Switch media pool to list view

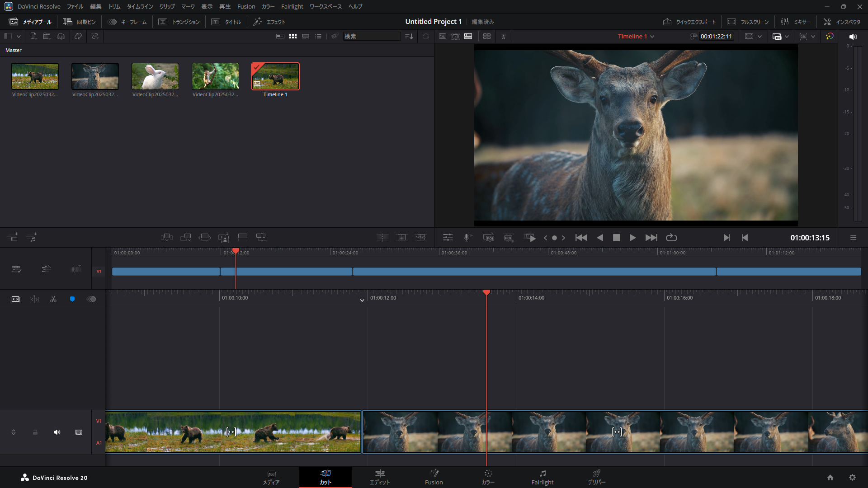pos(318,36)
